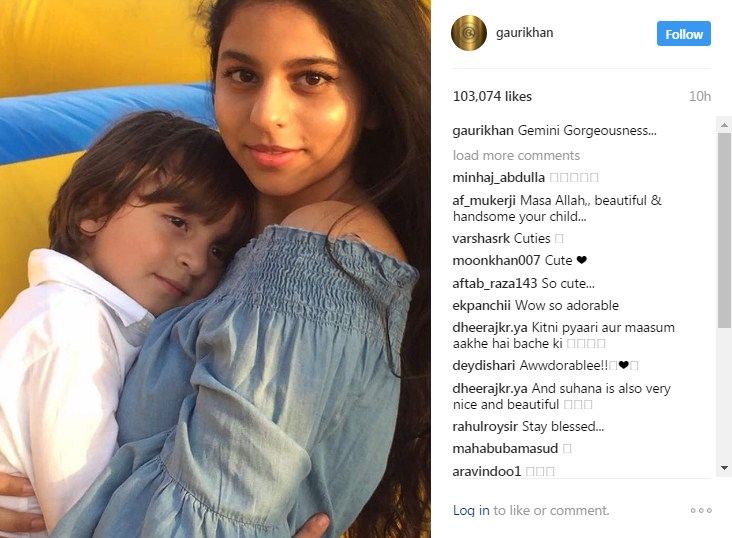
Task: Click the comments scrollbar down arrow
Action: point(724,467)
